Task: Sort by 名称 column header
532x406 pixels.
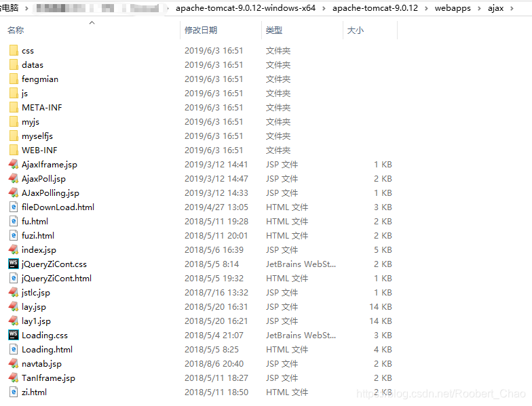Action: (x=16, y=30)
